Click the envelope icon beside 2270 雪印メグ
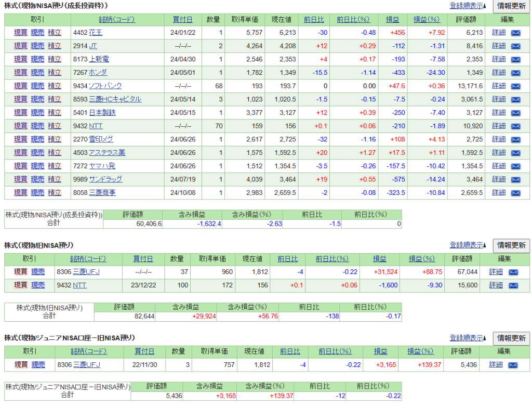The height and width of the screenshot is (408, 532). click(515, 139)
